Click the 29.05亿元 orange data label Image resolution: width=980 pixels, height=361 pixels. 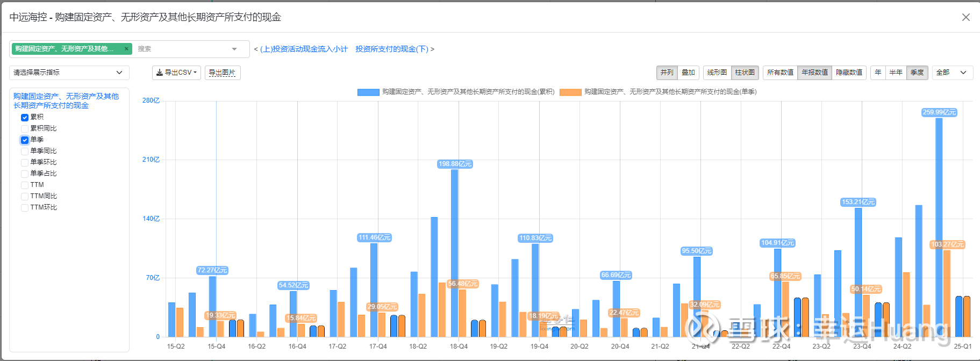382,307
